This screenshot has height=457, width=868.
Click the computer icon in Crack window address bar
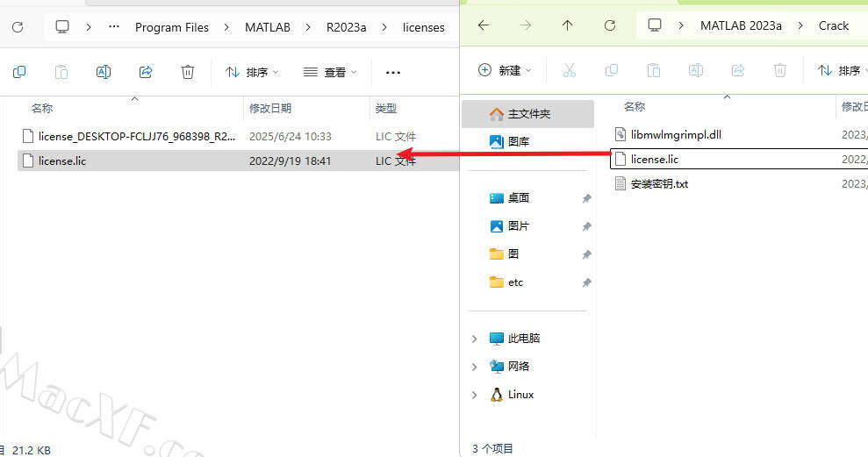(x=655, y=25)
